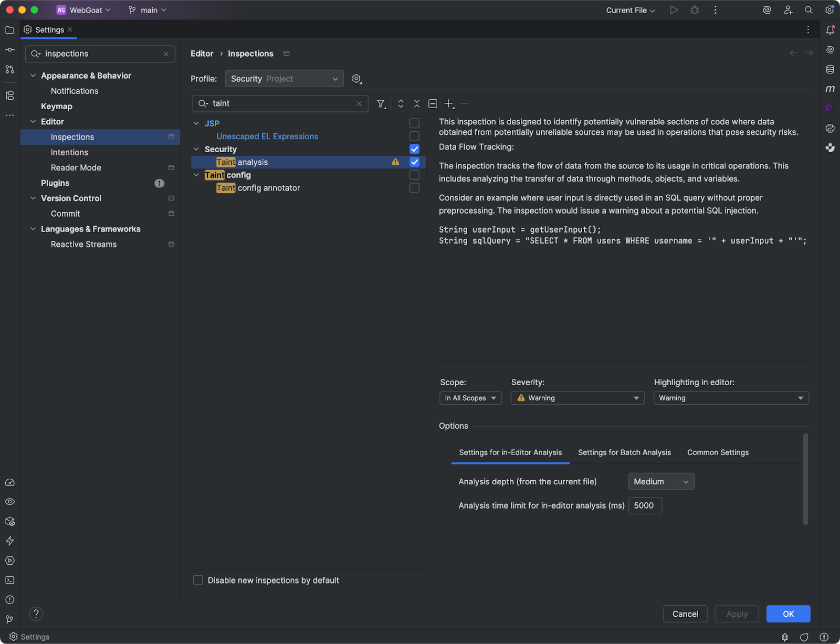
Task: Switch to Common Settings tab
Action: (718, 452)
